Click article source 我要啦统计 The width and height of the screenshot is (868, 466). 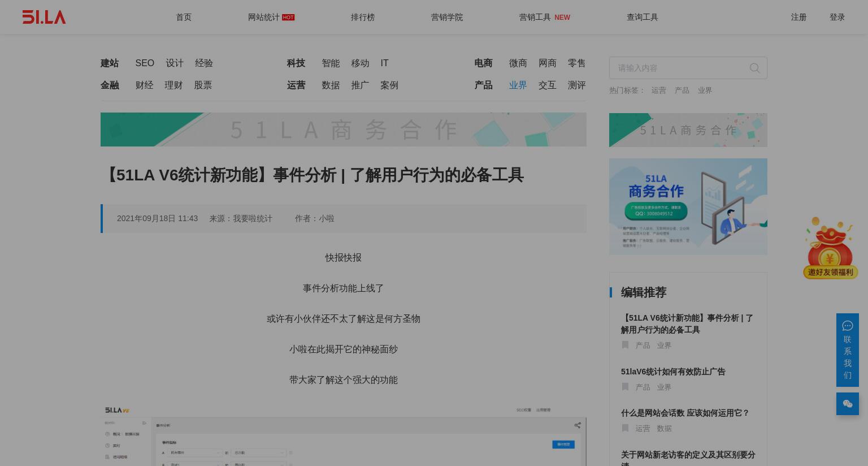pos(253,218)
